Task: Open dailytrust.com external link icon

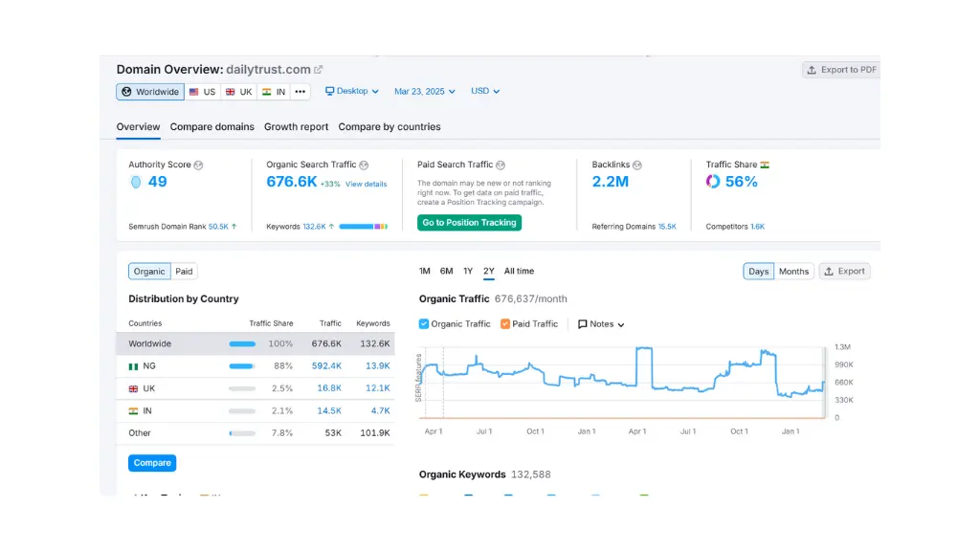Action: coord(318,69)
